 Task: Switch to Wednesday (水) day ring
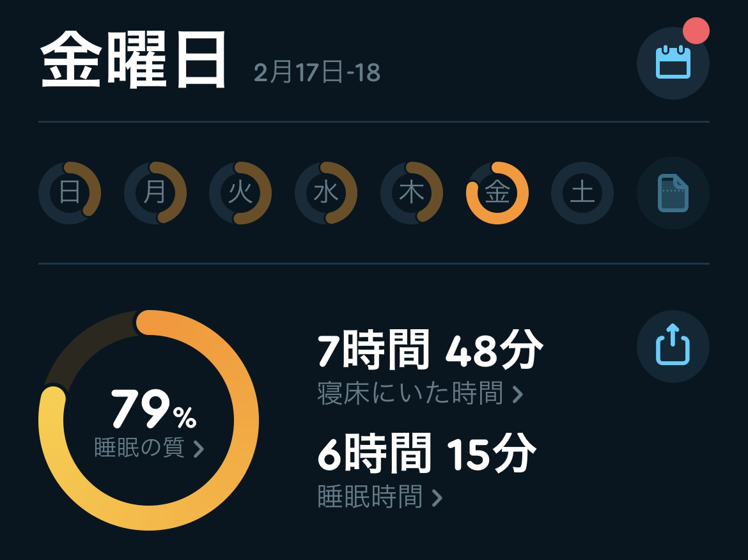[x=326, y=193]
